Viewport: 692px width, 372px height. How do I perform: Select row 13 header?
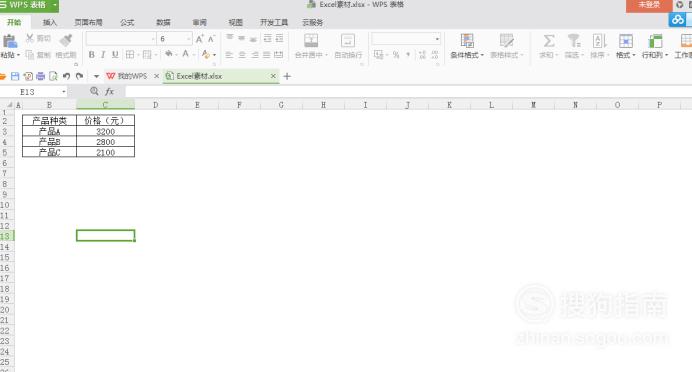click(7, 236)
